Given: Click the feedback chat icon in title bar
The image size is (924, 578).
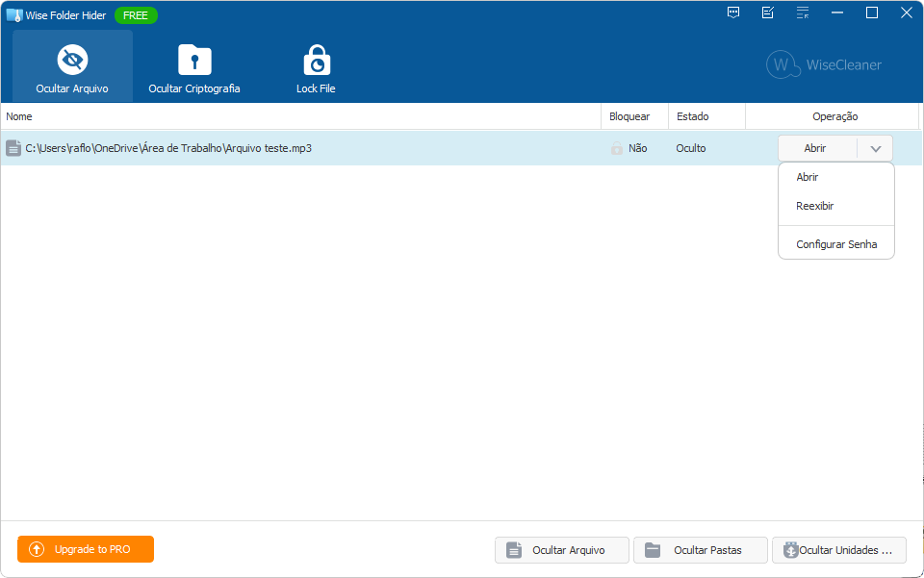Looking at the screenshot, I should (733, 13).
